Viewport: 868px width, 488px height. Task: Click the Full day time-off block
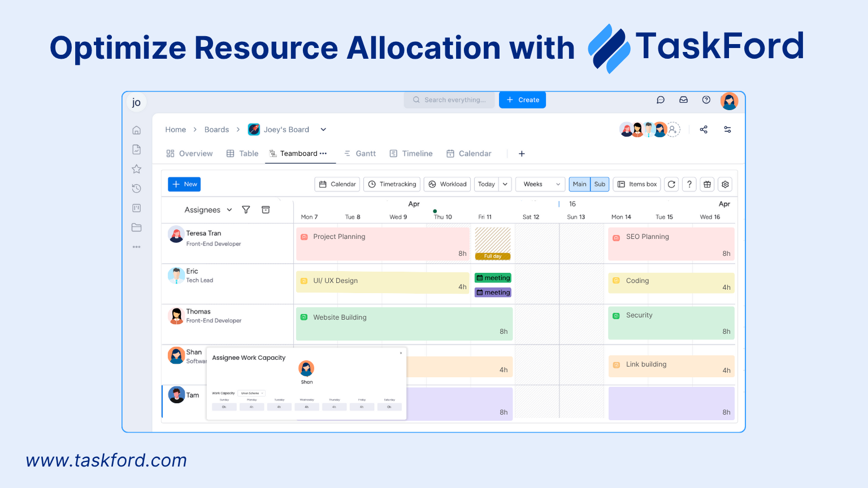click(x=493, y=243)
